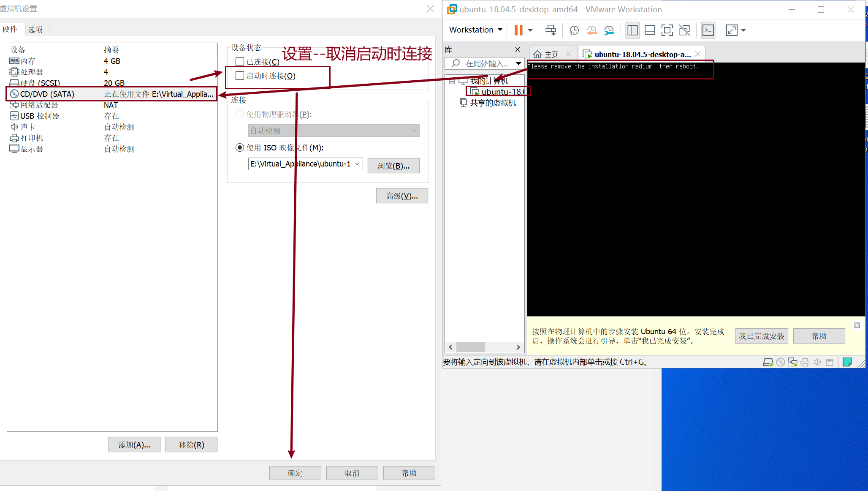The width and height of the screenshot is (868, 491).
Task: Close the library panel with X
Action: (x=518, y=49)
